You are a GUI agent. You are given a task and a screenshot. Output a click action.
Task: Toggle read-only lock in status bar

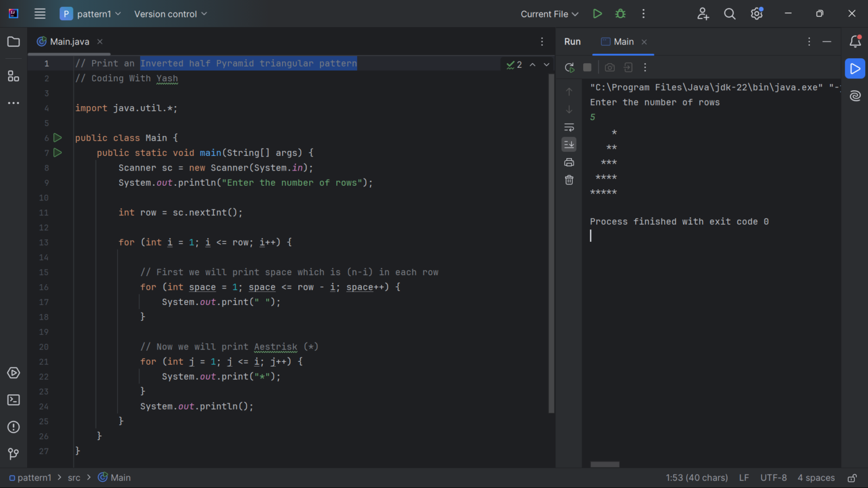pyautogui.click(x=852, y=478)
